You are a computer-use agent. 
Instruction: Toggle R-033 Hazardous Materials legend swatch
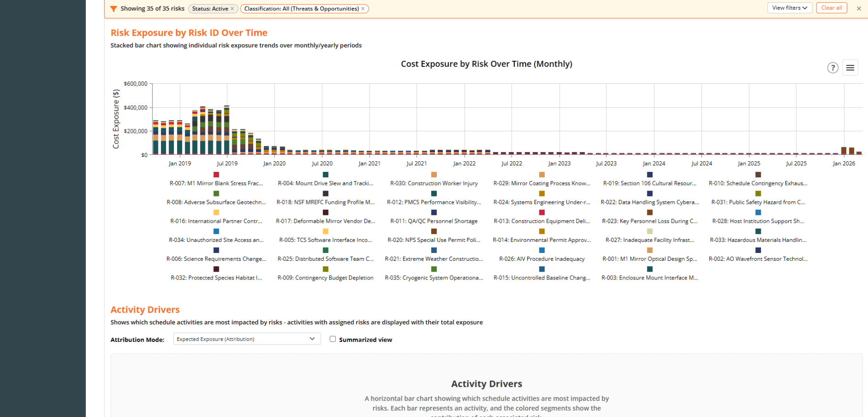click(x=758, y=231)
